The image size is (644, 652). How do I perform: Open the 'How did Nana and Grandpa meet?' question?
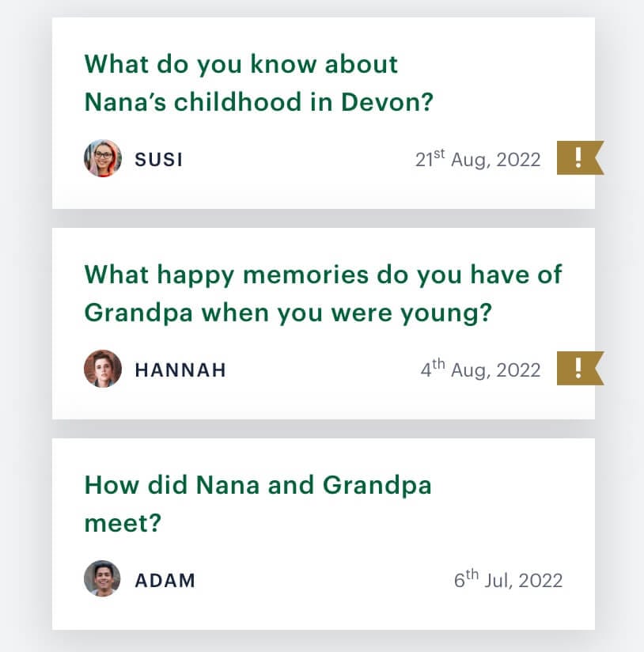pos(258,504)
